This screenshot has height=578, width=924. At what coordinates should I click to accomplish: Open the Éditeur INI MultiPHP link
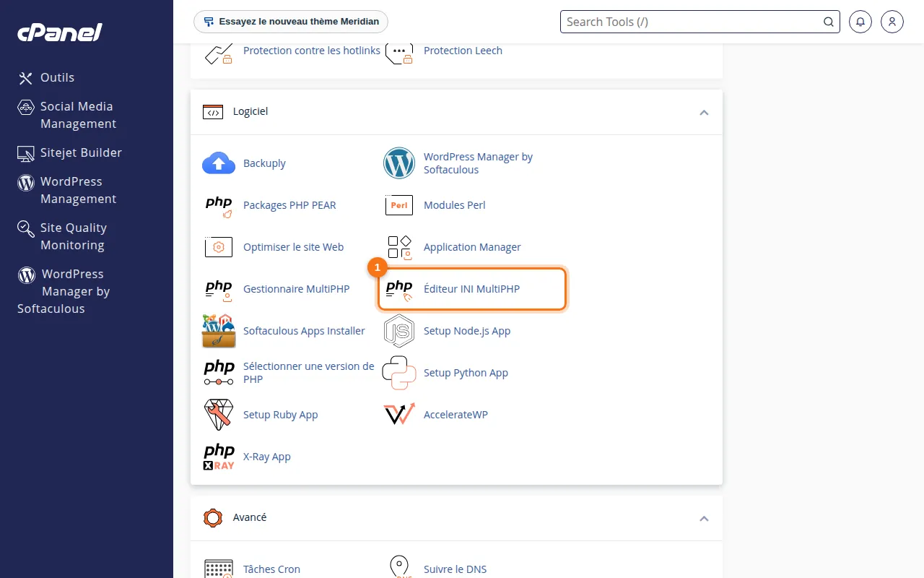pyautogui.click(x=471, y=289)
